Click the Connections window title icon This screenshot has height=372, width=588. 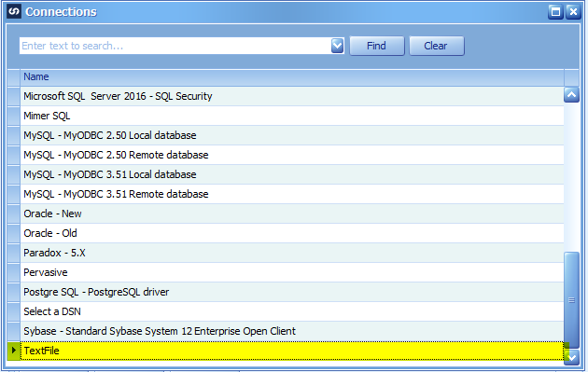(x=14, y=11)
